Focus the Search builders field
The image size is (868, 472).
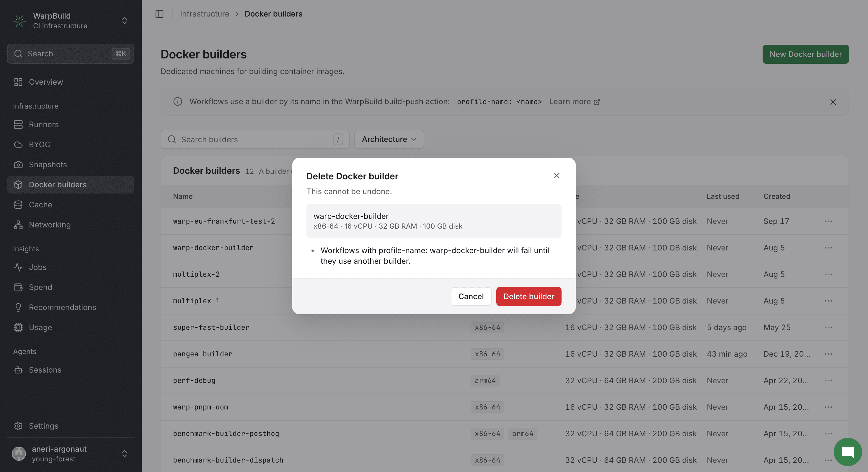[255, 139]
